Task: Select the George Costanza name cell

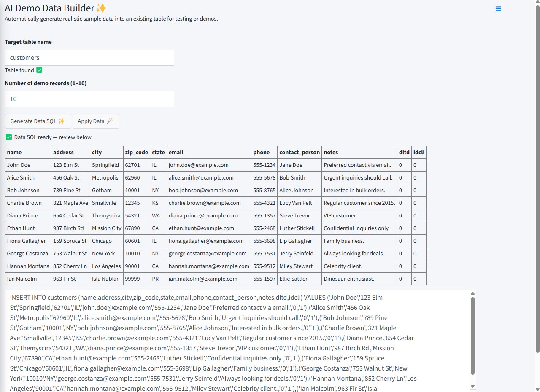Action: (27, 254)
